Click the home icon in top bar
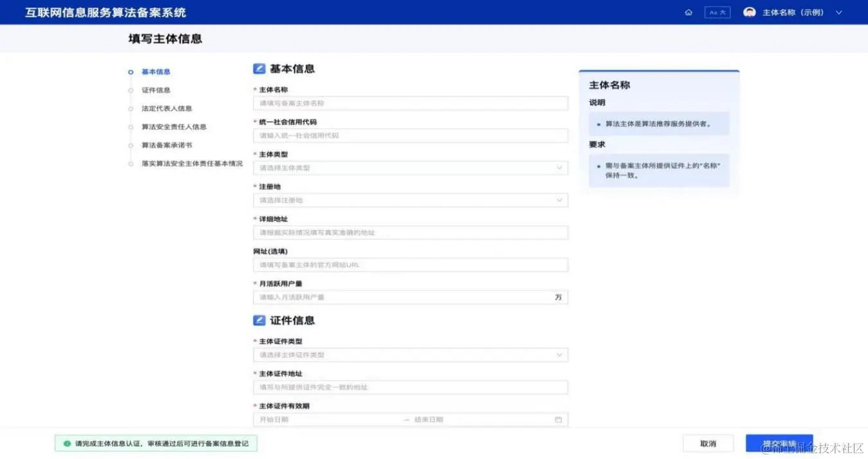This screenshot has height=459, width=868. pos(688,12)
